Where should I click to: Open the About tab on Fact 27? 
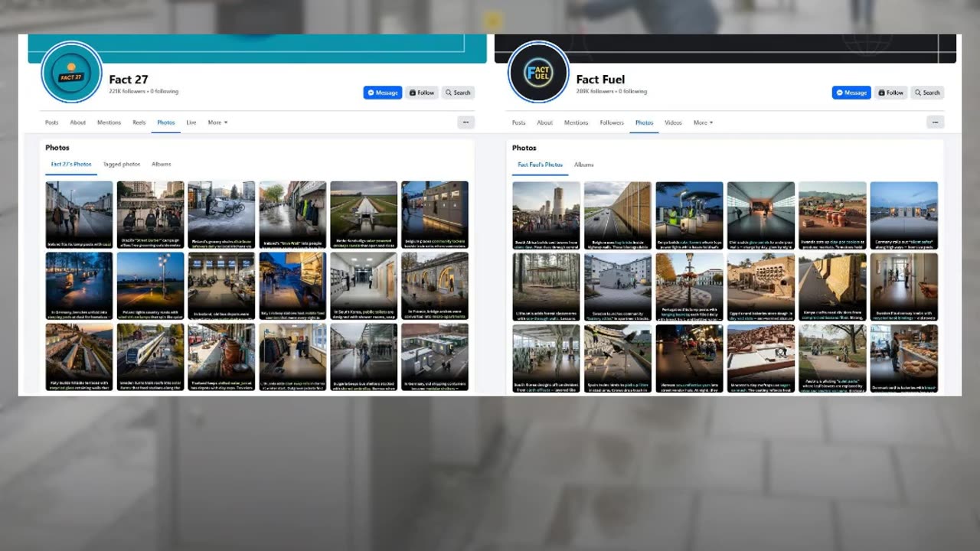pyautogui.click(x=78, y=122)
